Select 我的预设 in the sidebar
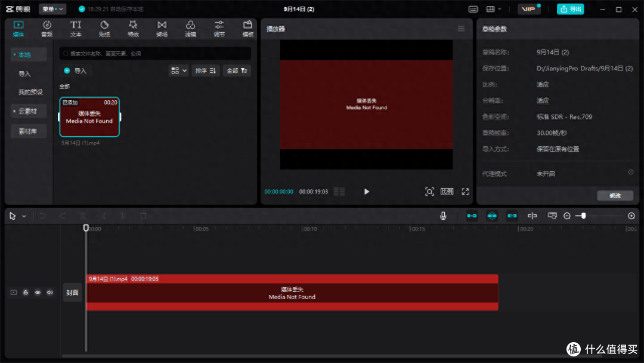The width and height of the screenshot is (644, 363). click(x=30, y=92)
